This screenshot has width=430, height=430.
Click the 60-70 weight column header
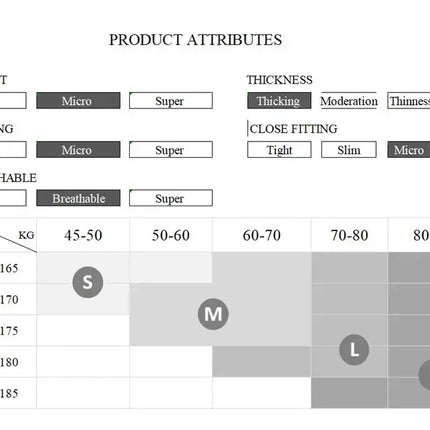click(262, 235)
